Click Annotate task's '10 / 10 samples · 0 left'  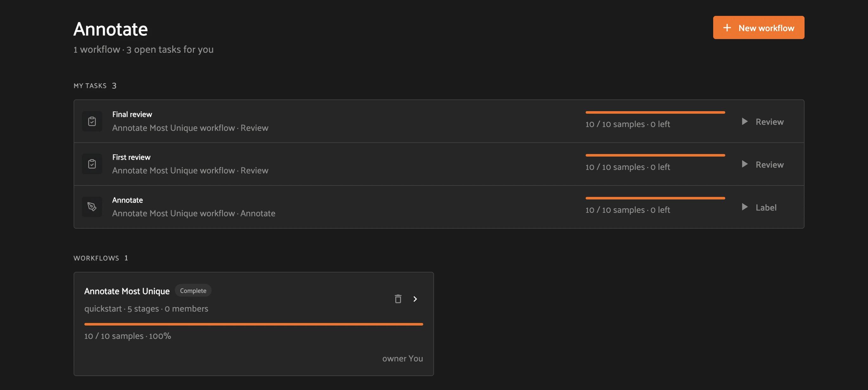pyautogui.click(x=628, y=210)
